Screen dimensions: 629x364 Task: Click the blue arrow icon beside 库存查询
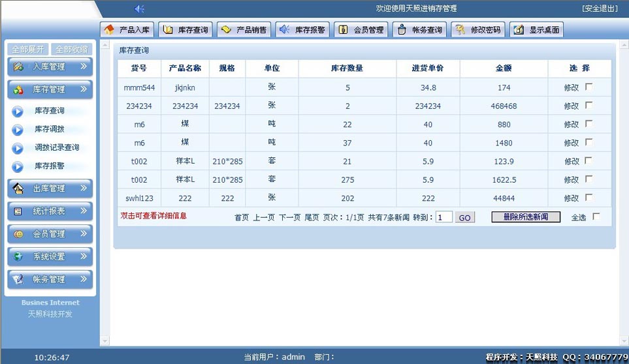(17, 112)
